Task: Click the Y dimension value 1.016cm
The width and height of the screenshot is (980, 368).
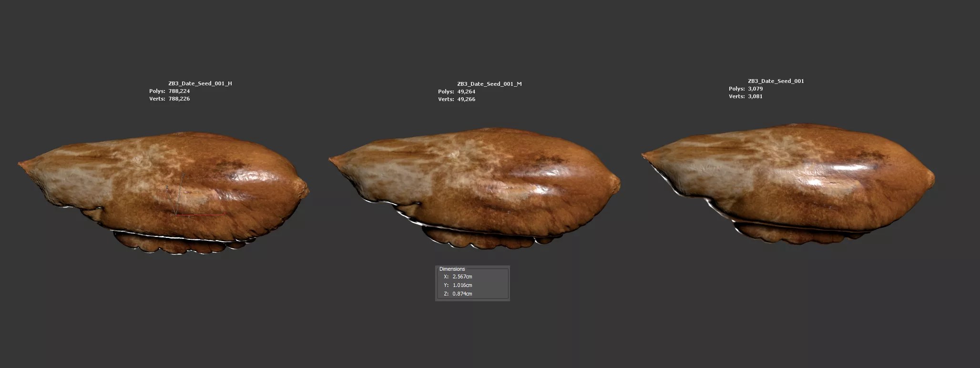Action: pos(462,285)
